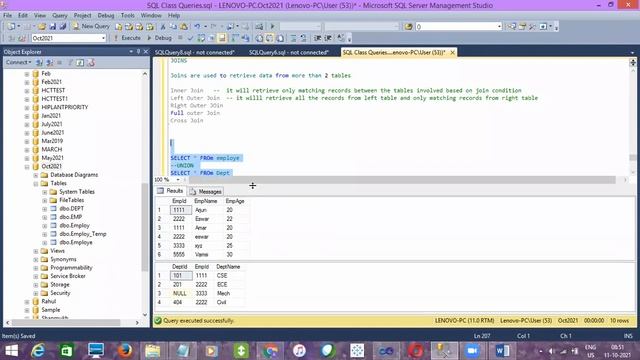640x360 pixels.
Task: Click the DeptName column header
Action: 229,267
